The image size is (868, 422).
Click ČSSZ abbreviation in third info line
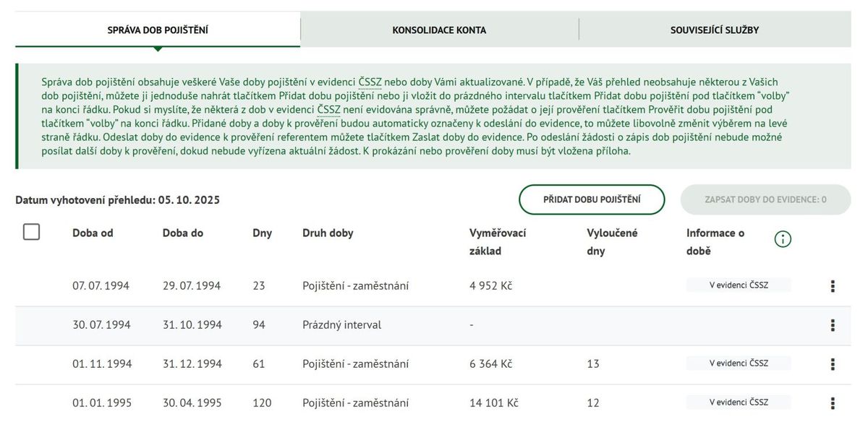[328, 110]
